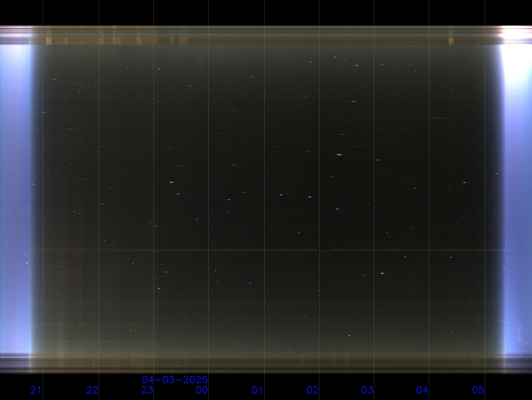Screen dimensions: 532x400
Task: Click the 21 hour label
Action: [x=36, y=390]
